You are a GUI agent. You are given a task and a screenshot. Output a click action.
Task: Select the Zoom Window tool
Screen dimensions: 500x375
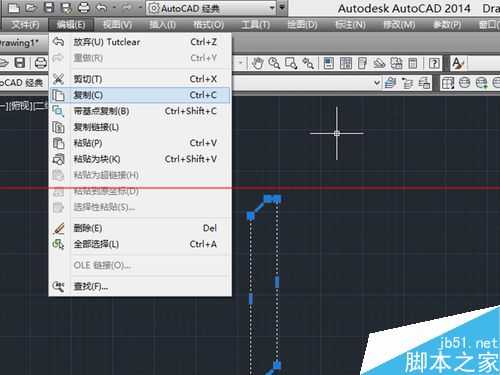[291, 63]
